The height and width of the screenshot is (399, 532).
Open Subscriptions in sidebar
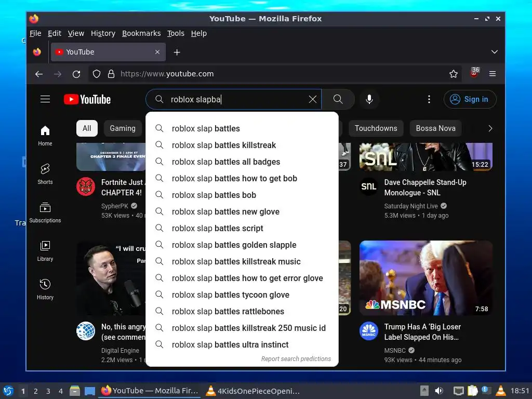pos(45,212)
